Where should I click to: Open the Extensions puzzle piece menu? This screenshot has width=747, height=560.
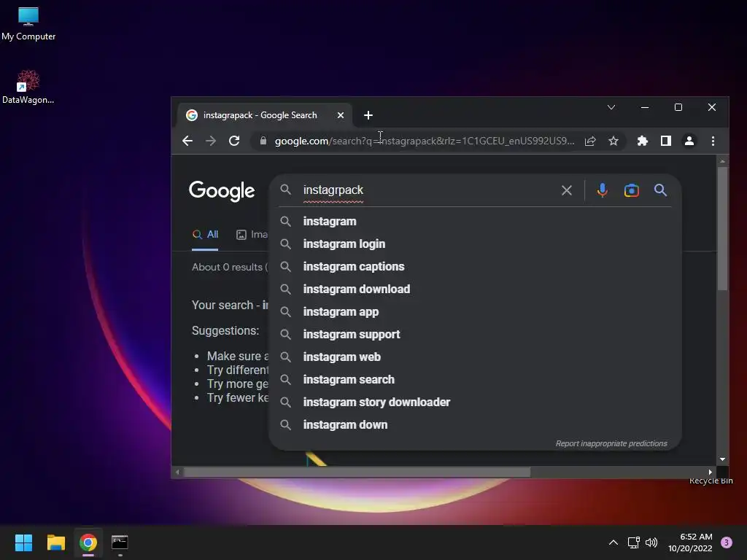click(642, 141)
